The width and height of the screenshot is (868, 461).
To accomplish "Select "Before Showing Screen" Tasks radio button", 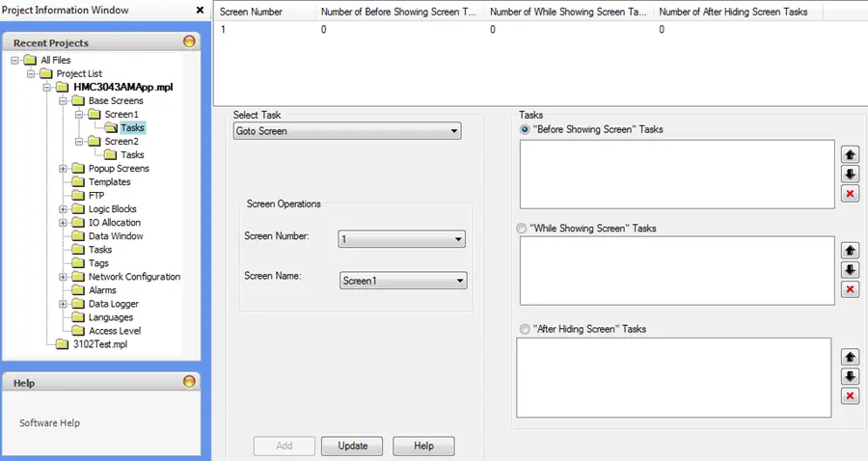I will point(525,129).
